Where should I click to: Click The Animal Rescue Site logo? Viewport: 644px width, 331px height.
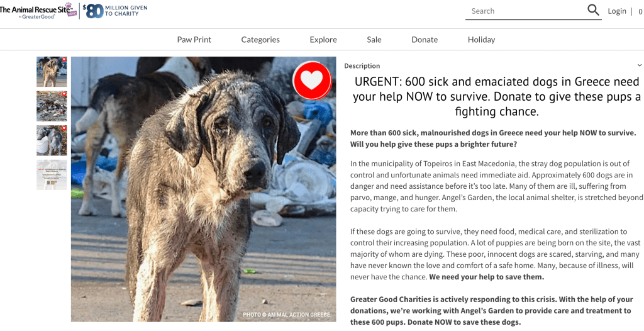pos(38,11)
